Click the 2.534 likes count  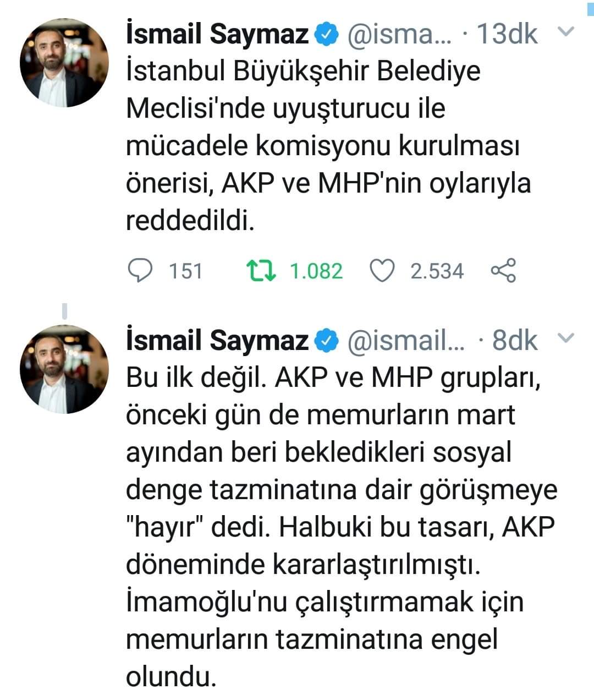coord(437,271)
